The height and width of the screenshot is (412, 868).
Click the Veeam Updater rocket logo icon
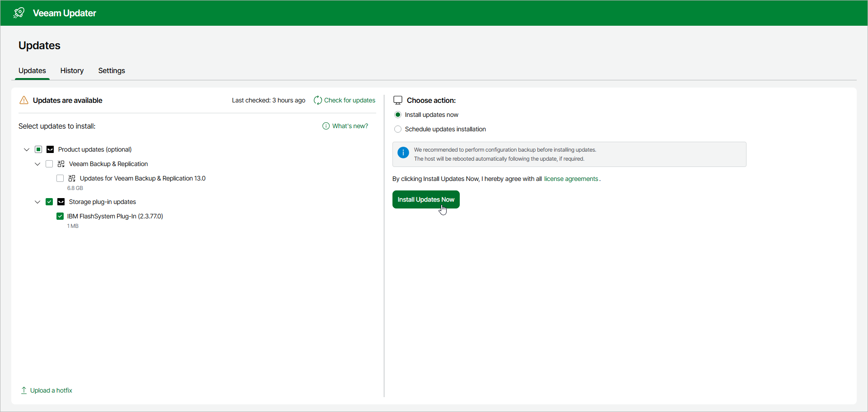point(19,13)
